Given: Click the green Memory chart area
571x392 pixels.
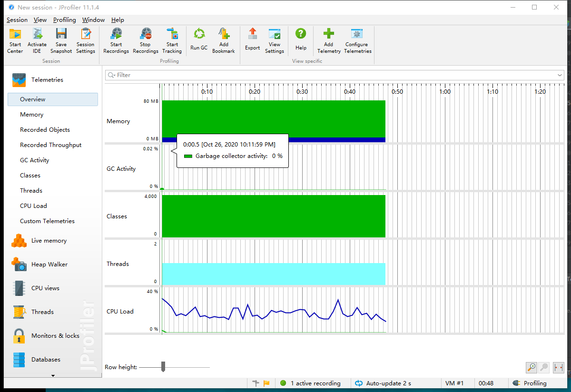Looking at the screenshot, I should click(x=273, y=119).
